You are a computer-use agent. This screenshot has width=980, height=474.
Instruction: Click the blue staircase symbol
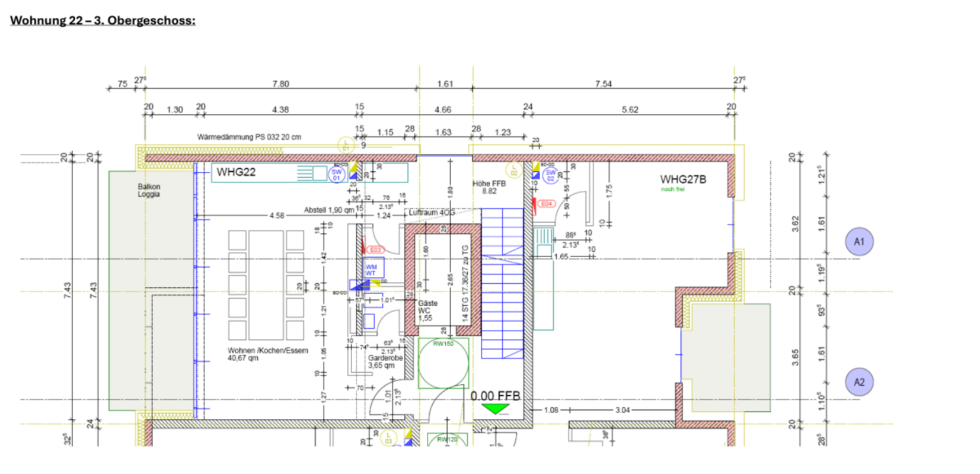point(502,283)
